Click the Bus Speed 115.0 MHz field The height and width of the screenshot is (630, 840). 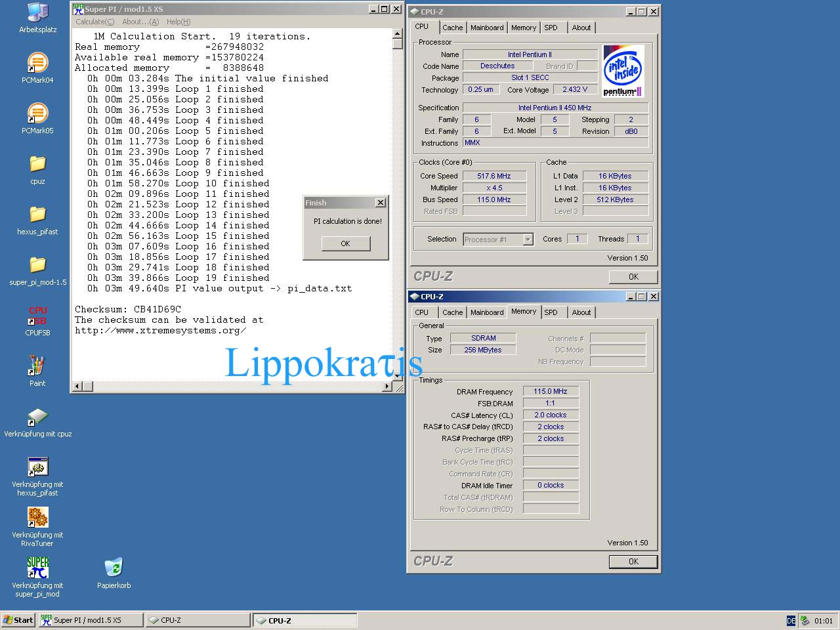494,199
